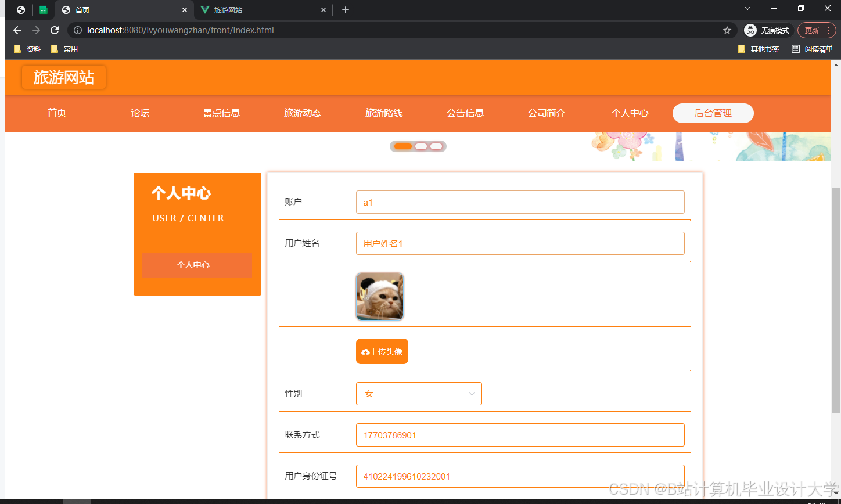Select the third carousel indicator dot
841x504 pixels.
(x=436, y=146)
